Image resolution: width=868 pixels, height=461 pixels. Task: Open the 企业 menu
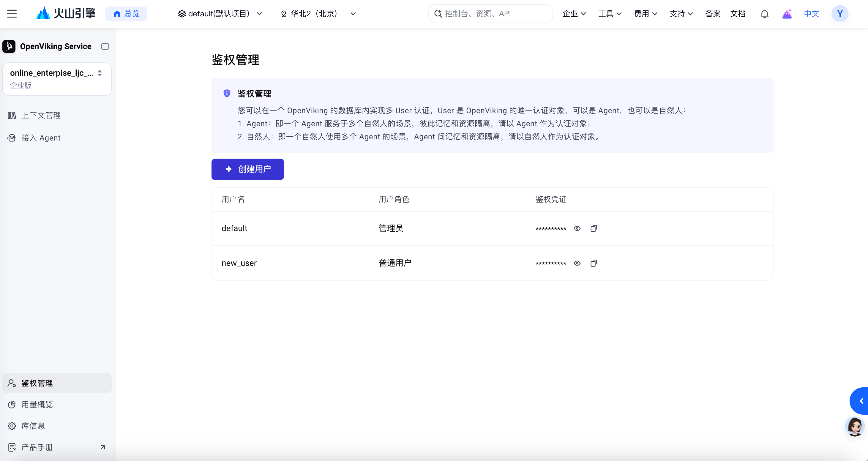[x=574, y=14]
